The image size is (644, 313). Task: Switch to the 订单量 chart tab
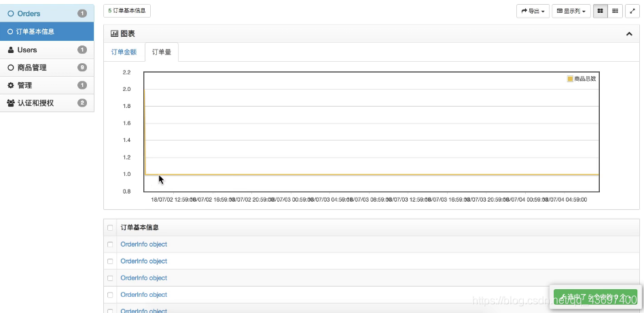coord(162,52)
